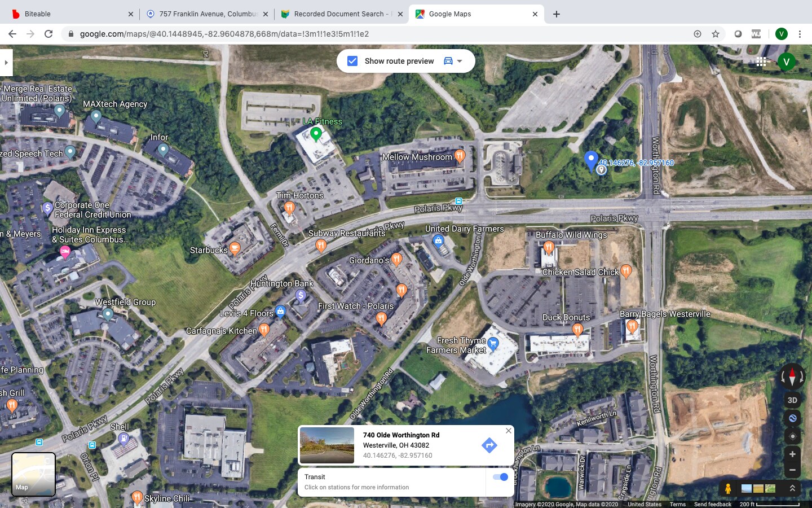The height and width of the screenshot is (508, 812).
Task: Expand the collapsed left side panel
Action: 6,62
